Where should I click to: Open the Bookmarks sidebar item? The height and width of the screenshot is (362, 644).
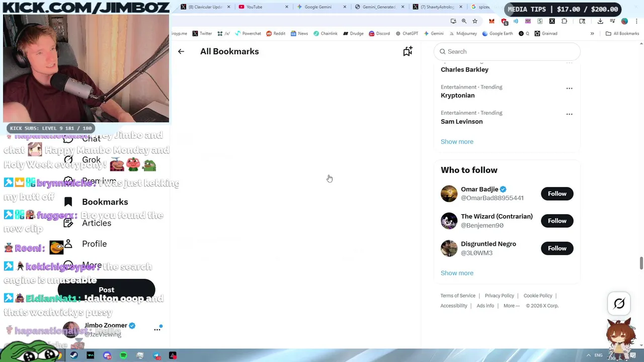point(96,202)
